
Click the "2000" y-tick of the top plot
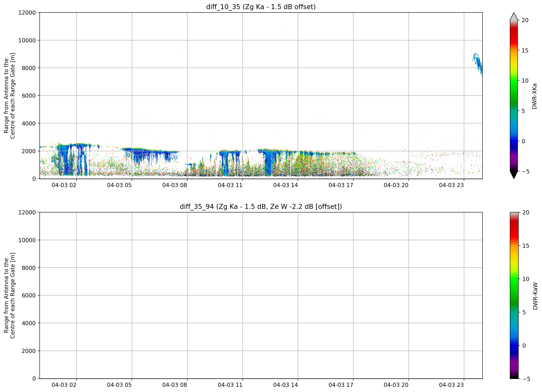29,151
